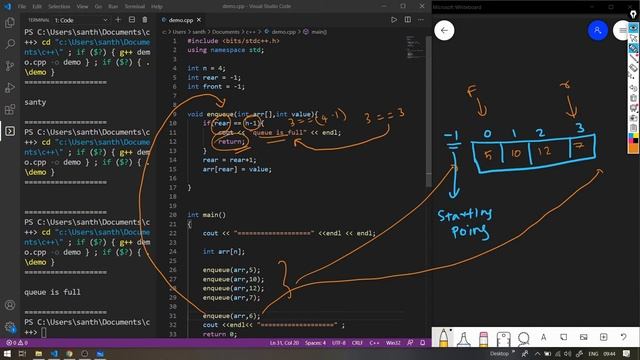Click errors and warnings count in status bar
This screenshot has height=360, width=640.
click(17, 342)
